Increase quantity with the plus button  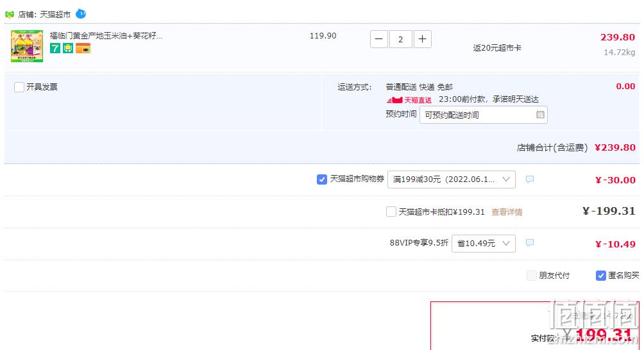pos(422,39)
